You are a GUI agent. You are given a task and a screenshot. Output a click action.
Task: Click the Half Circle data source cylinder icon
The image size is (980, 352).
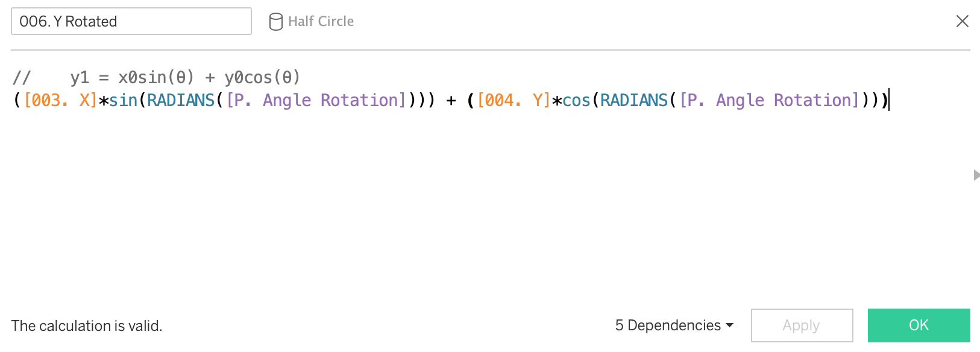(x=275, y=22)
